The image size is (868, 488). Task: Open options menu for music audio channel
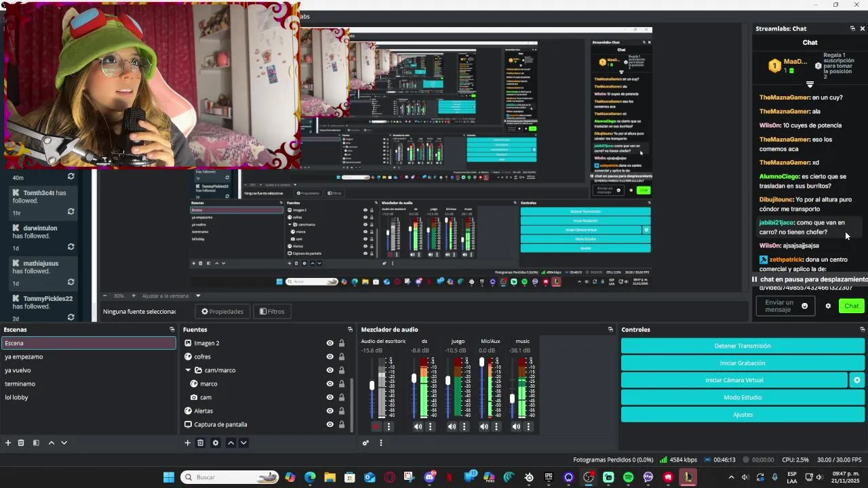coord(529,426)
